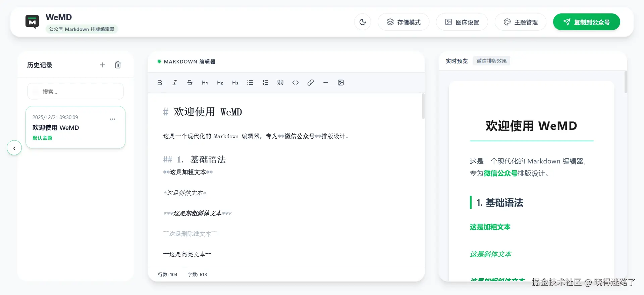This screenshot has height=295, width=644.
Task: Toggle dark mode moon icon
Action: (x=363, y=22)
